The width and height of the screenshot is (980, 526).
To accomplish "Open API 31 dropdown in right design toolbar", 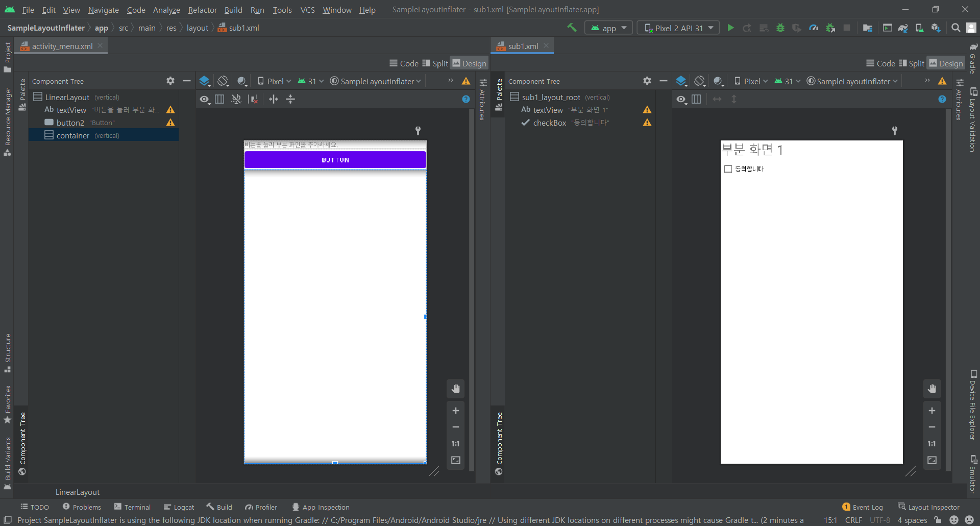I will (788, 81).
